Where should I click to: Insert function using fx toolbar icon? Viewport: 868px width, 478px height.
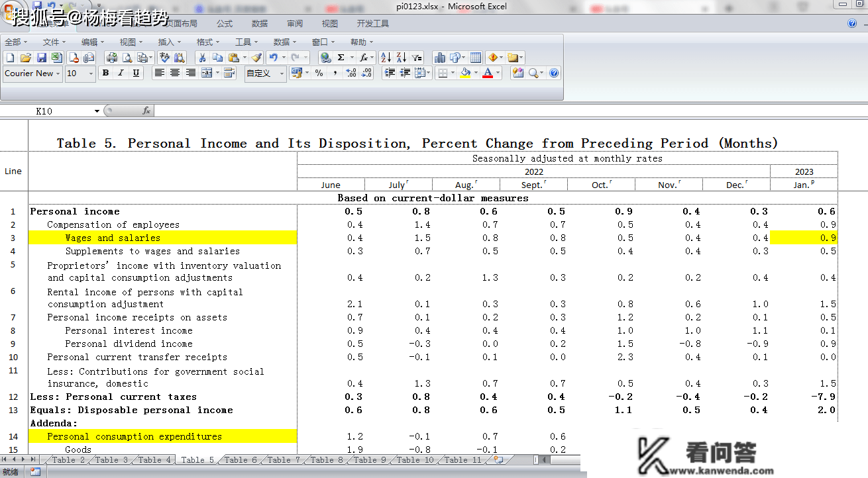[364, 58]
